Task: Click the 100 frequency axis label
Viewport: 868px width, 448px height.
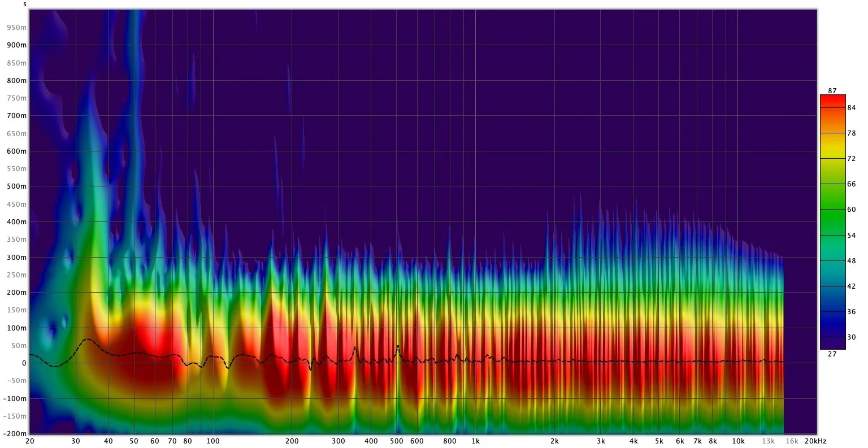Action: pyautogui.click(x=212, y=441)
